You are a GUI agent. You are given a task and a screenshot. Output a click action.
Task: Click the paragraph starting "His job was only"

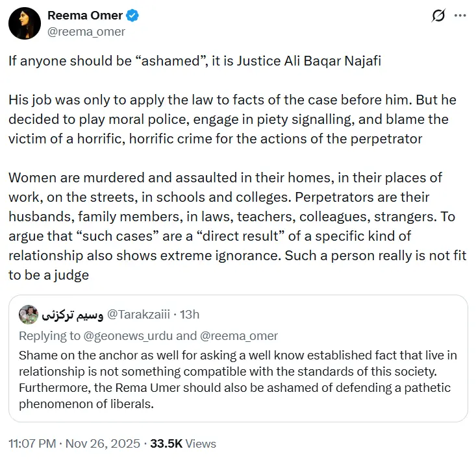coord(227,120)
